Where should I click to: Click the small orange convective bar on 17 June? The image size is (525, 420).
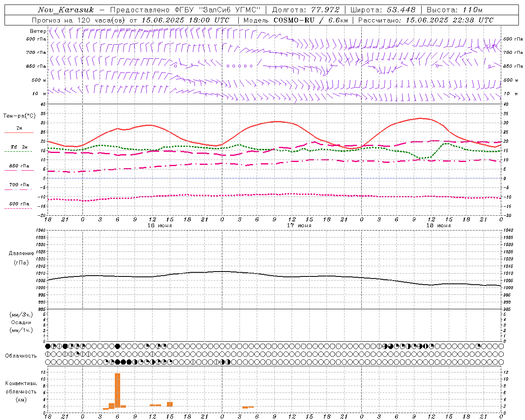(x=248, y=407)
